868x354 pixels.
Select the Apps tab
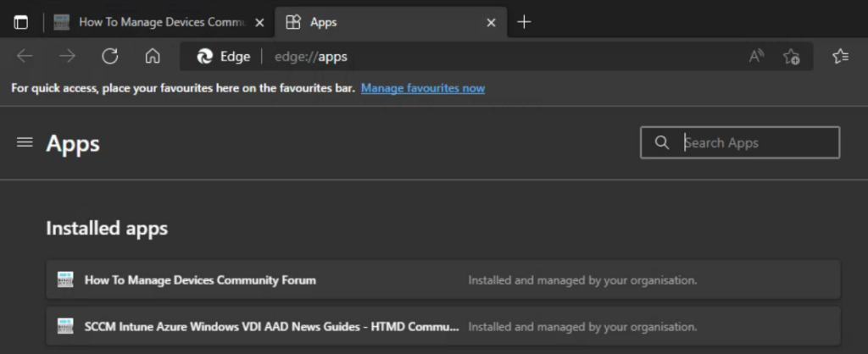(x=391, y=22)
